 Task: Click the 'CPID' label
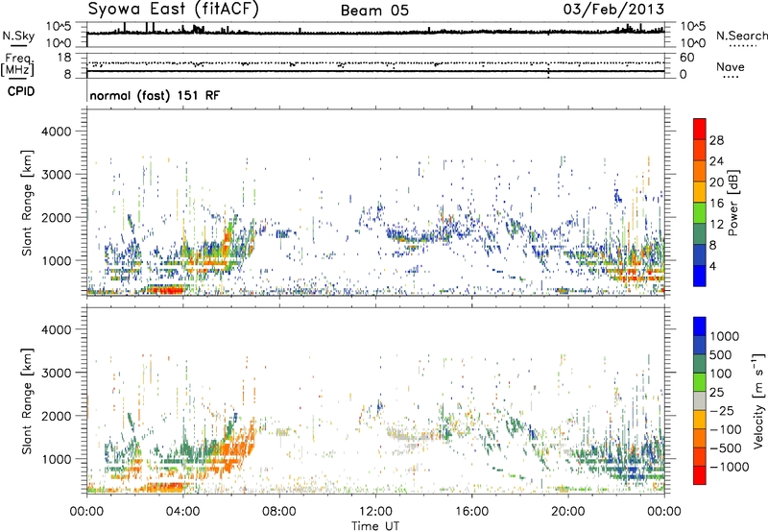click(21, 91)
